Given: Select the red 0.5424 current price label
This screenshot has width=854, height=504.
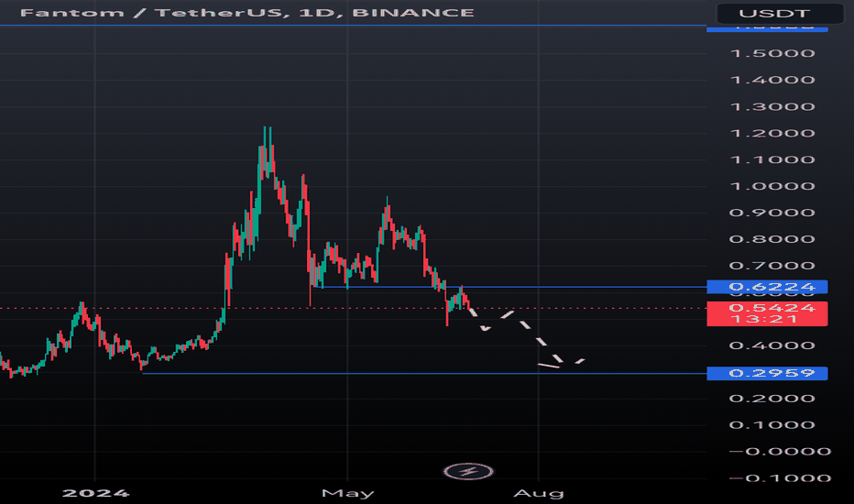Looking at the screenshot, I should tap(767, 313).
